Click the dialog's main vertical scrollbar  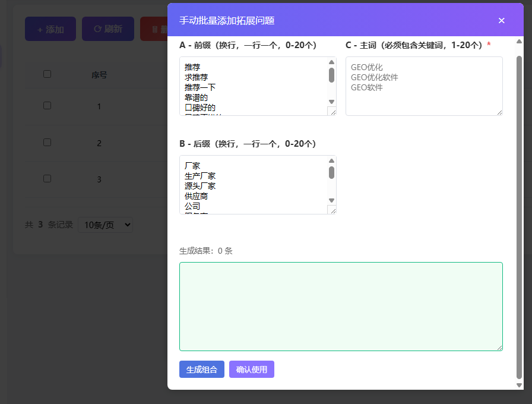click(x=519, y=217)
